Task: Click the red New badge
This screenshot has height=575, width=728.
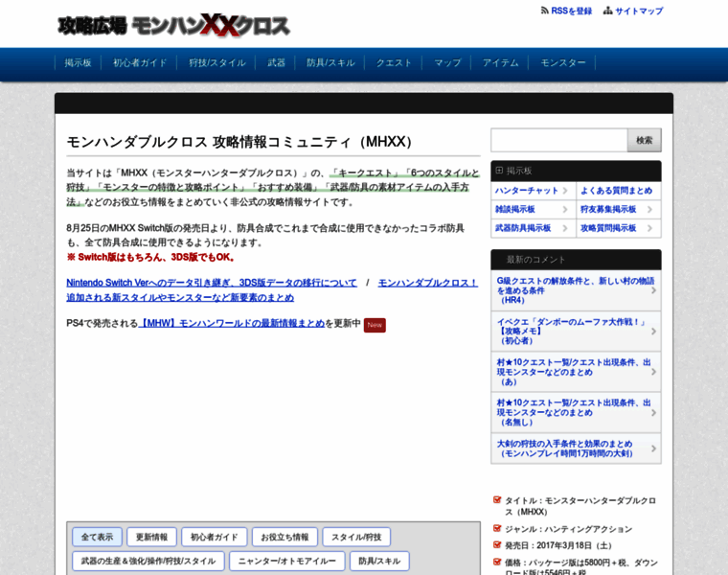Action: (375, 325)
